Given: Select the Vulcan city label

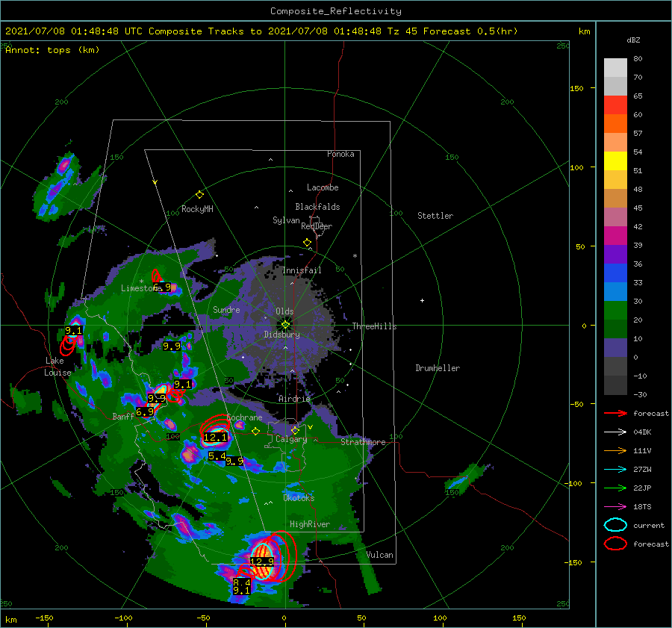Looking at the screenshot, I should 380,555.
